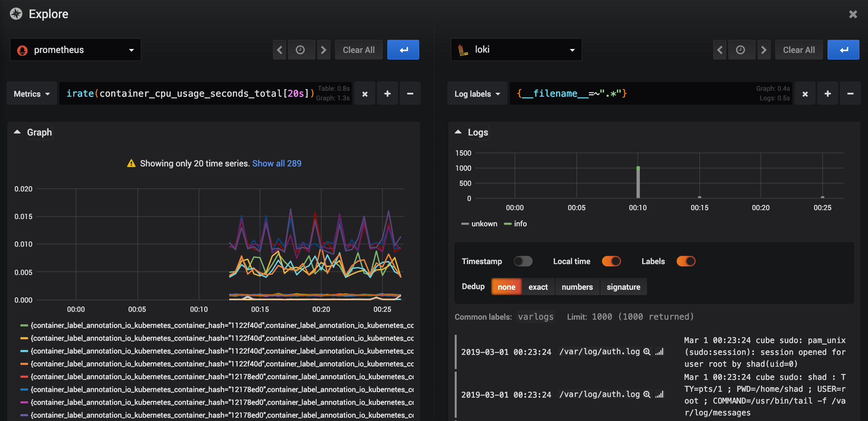Viewport: 868px width, 421px height.
Task: Remove the loki query row with minus
Action: coord(850,93)
